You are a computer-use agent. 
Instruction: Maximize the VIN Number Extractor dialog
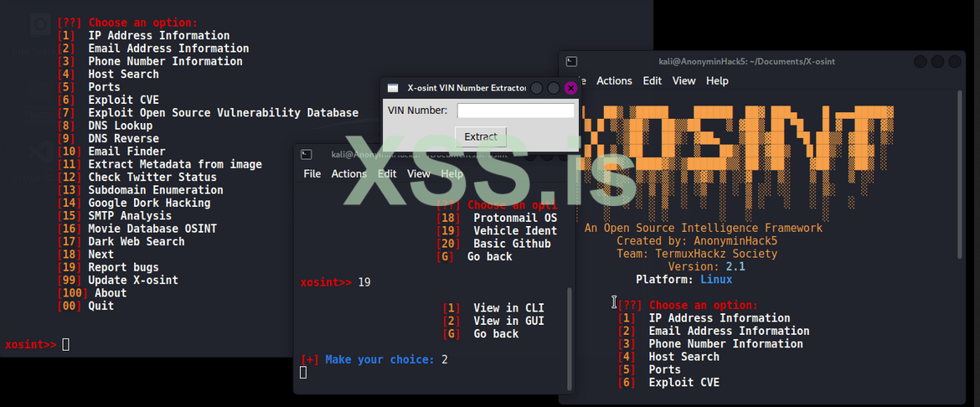coord(554,88)
